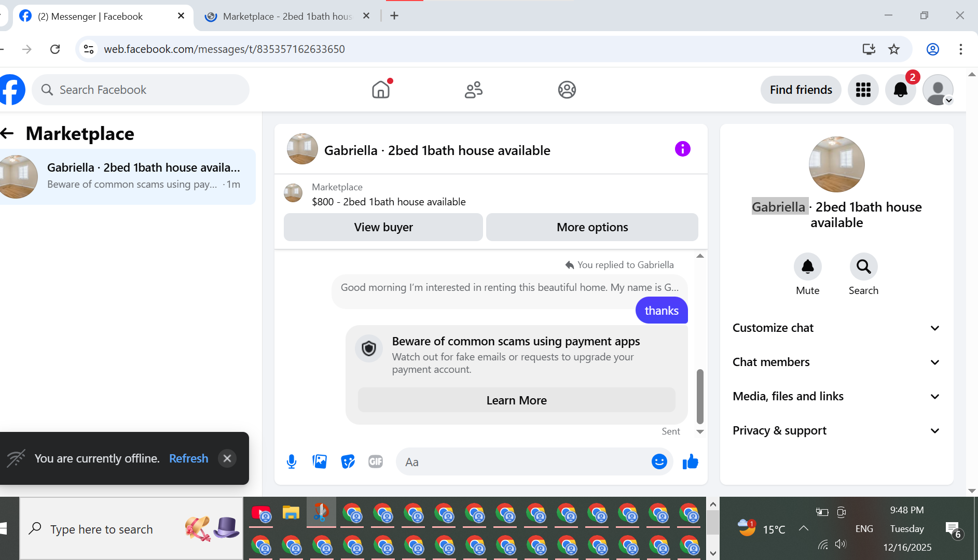This screenshot has height=560, width=978.
Task: Record a voice clip with microphone icon
Action: point(292,461)
